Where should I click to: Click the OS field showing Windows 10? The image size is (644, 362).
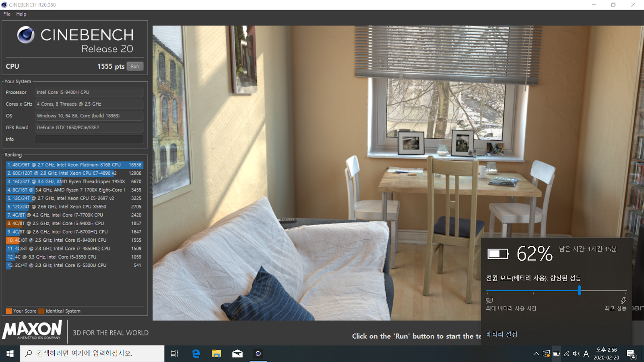tap(89, 115)
